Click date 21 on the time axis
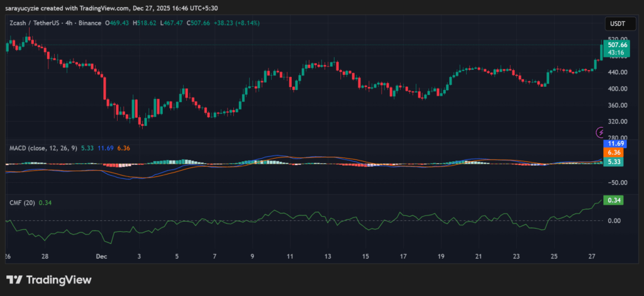The width and height of the screenshot is (644, 296). (x=479, y=257)
